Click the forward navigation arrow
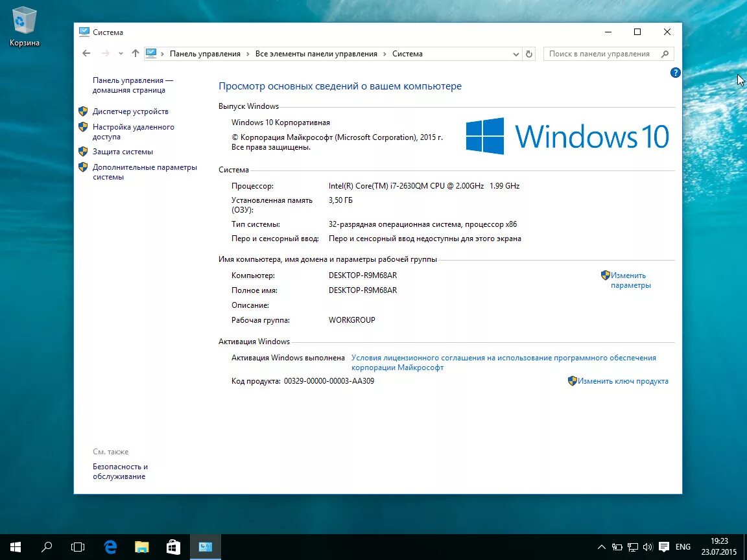This screenshot has width=747, height=560. coord(106,53)
